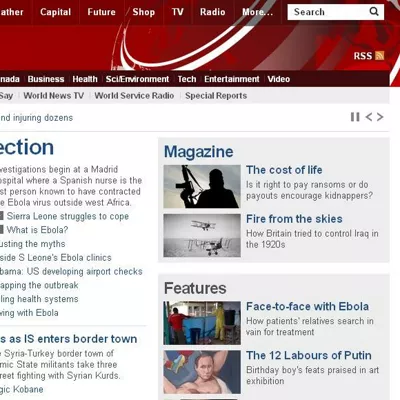
Task: Click video icon beside Sierra Leone story
Action: (1, 216)
